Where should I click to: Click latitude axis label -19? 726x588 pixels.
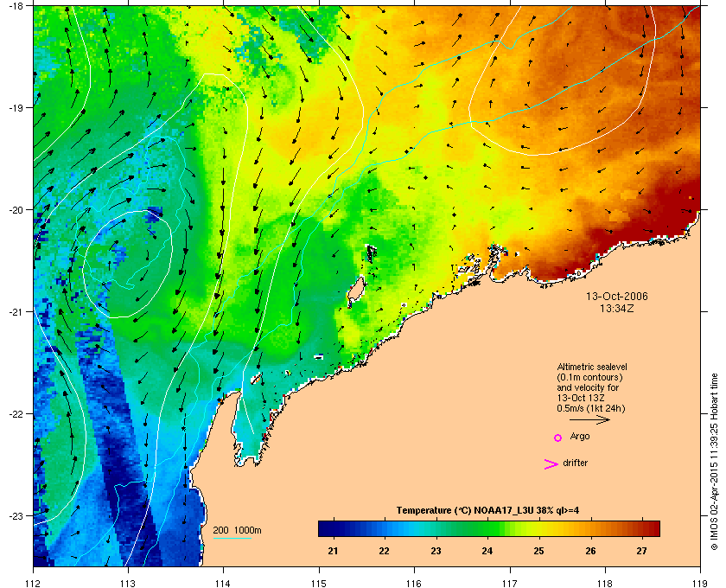click(x=15, y=107)
